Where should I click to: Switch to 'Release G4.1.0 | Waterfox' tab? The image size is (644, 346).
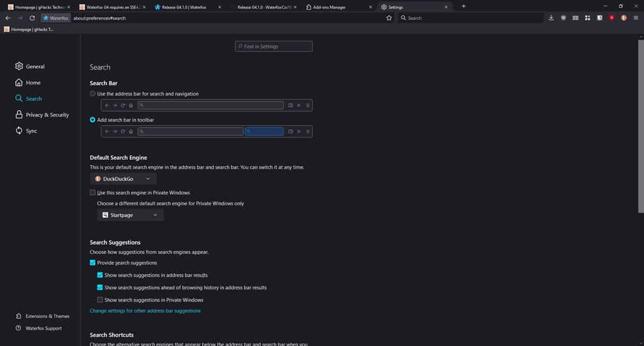pos(187,7)
